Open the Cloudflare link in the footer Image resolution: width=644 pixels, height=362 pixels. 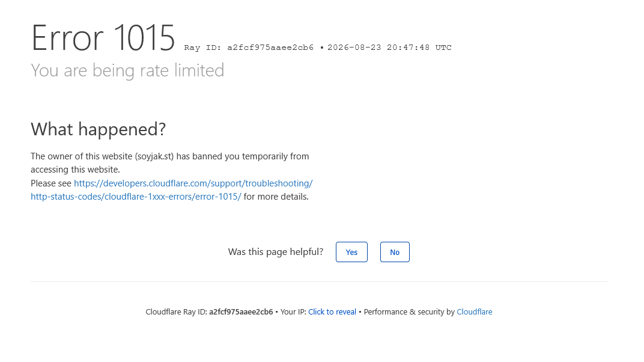475,312
